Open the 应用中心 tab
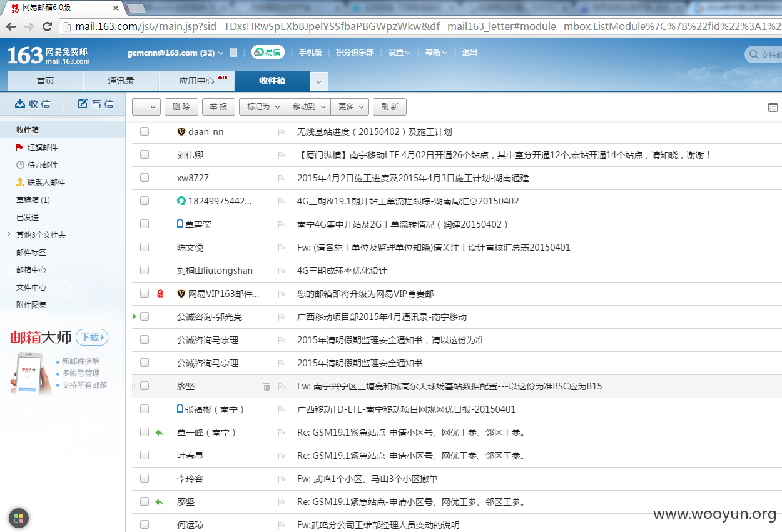Screen dimensions: 782x532 point(197,81)
